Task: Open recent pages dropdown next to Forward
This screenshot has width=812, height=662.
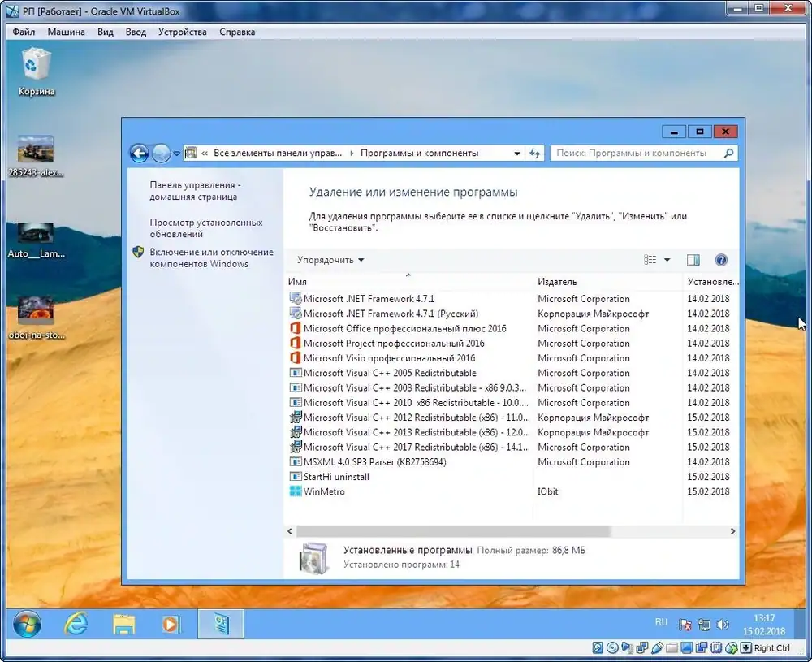Action: (176, 154)
